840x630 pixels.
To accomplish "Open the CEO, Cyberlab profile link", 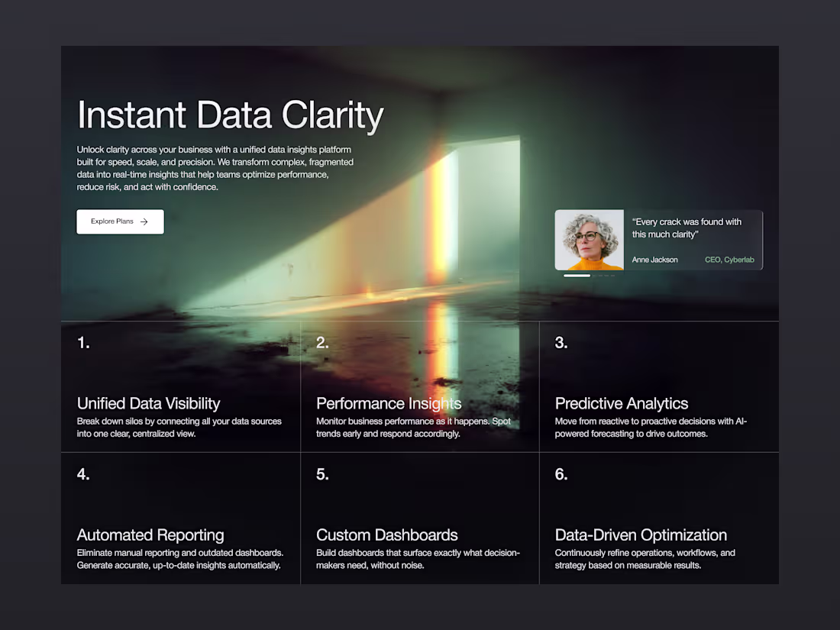I will (x=729, y=260).
